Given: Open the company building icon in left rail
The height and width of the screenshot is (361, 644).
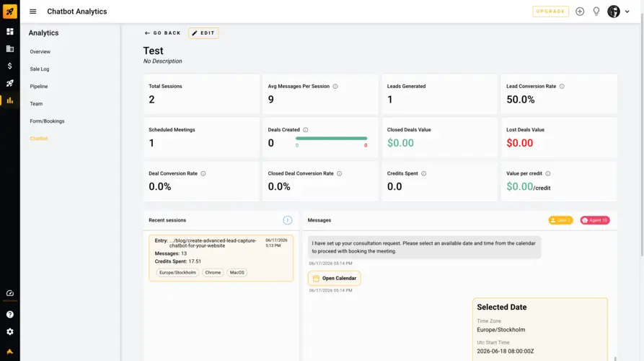Looking at the screenshot, I should pos(10,49).
